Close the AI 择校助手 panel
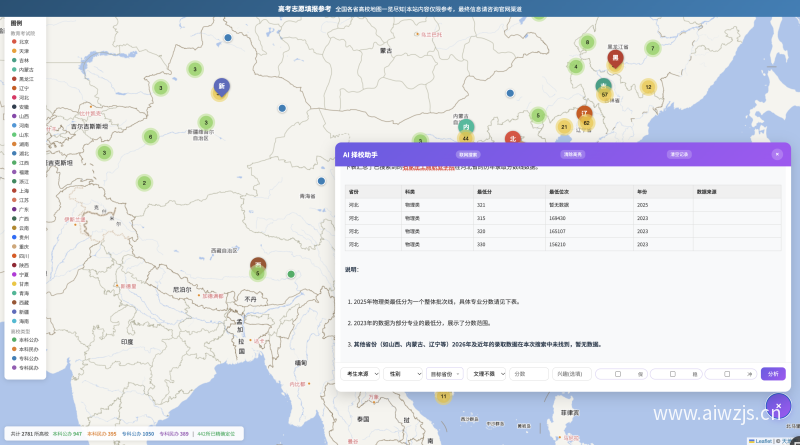 [777, 154]
